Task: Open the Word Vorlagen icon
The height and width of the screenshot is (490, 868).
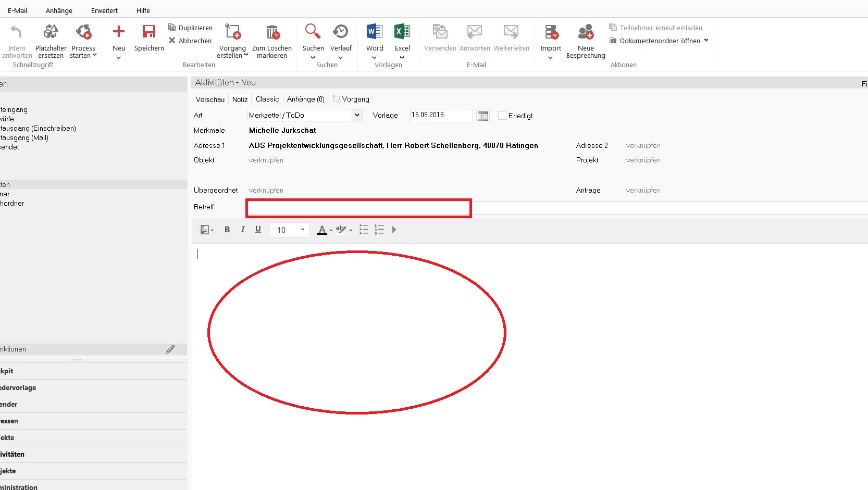Action: 374,32
